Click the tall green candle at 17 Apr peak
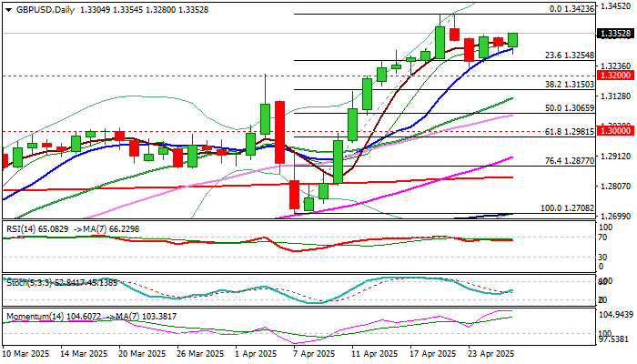The image size is (637, 364). click(x=440, y=43)
